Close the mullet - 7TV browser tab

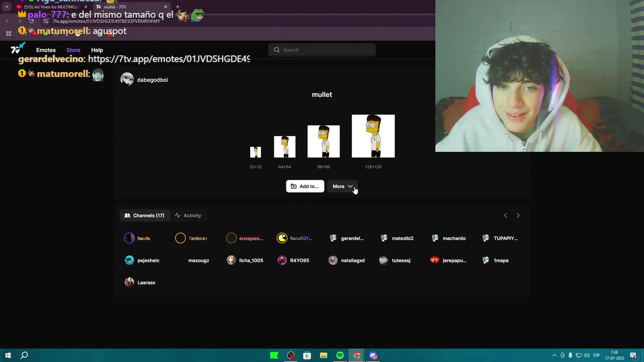(x=166, y=7)
